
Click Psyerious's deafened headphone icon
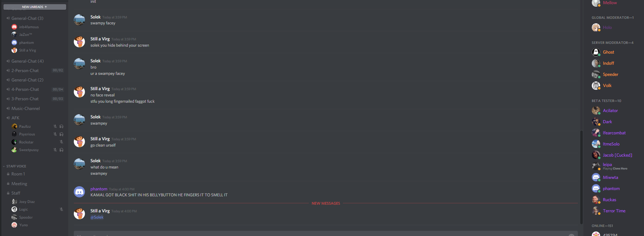pyautogui.click(x=61, y=134)
